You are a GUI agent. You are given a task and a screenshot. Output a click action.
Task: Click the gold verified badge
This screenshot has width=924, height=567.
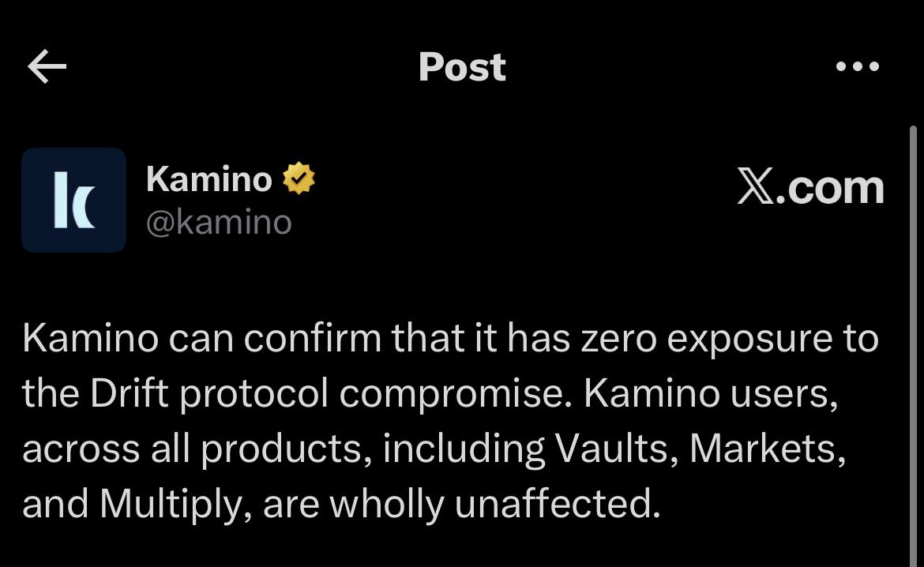click(x=299, y=180)
